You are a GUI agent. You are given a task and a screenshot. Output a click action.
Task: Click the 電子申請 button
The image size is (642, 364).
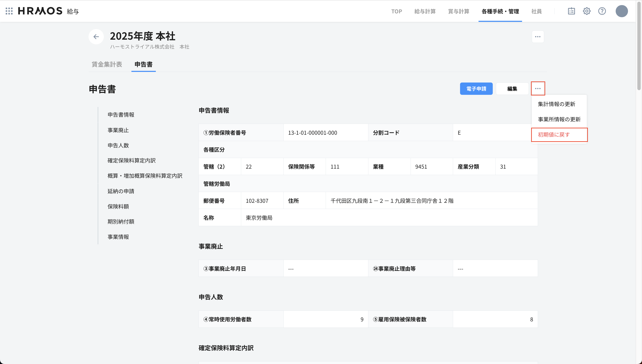pos(476,88)
